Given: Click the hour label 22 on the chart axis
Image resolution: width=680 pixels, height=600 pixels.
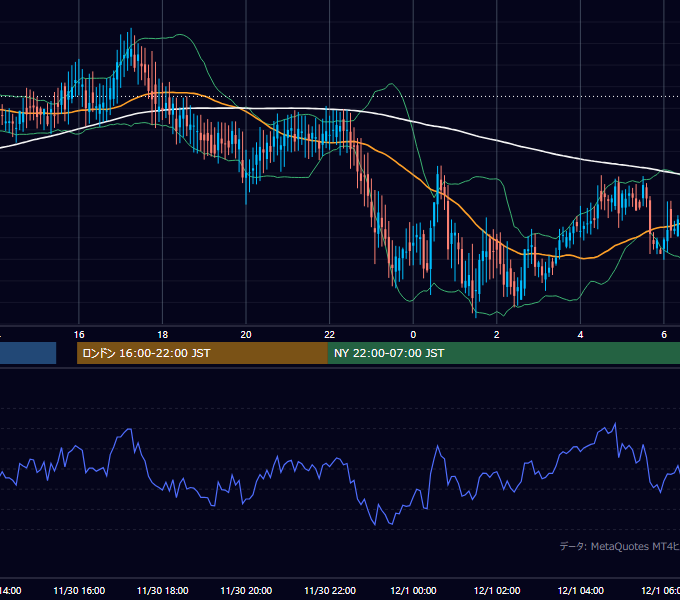Looking at the screenshot, I should pos(330,335).
